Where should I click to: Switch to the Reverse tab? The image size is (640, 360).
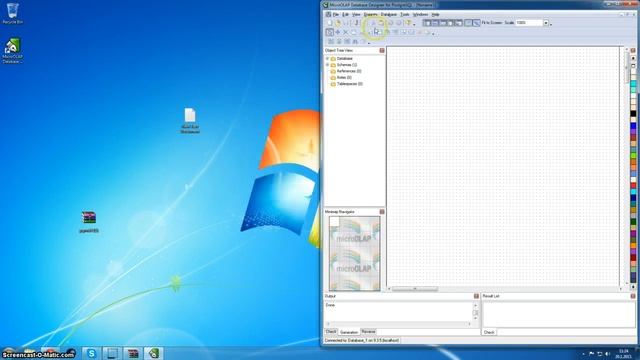[x=368, y=332]
